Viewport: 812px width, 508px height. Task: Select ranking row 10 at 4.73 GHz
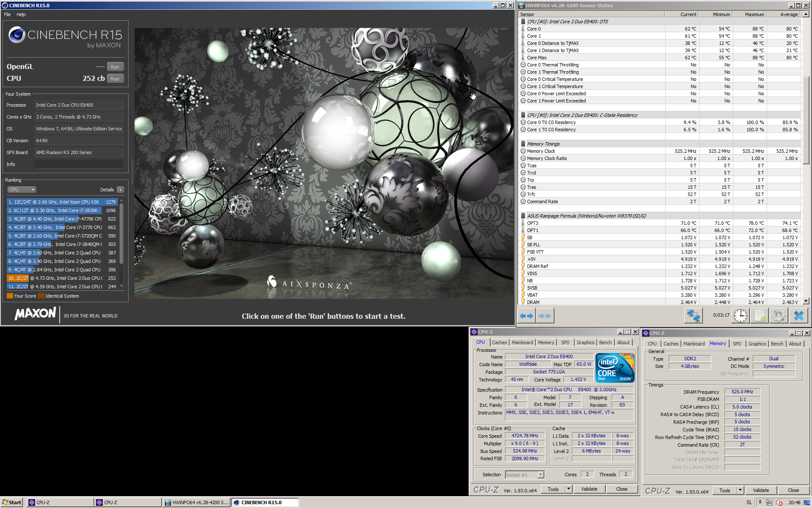point(62,278)
